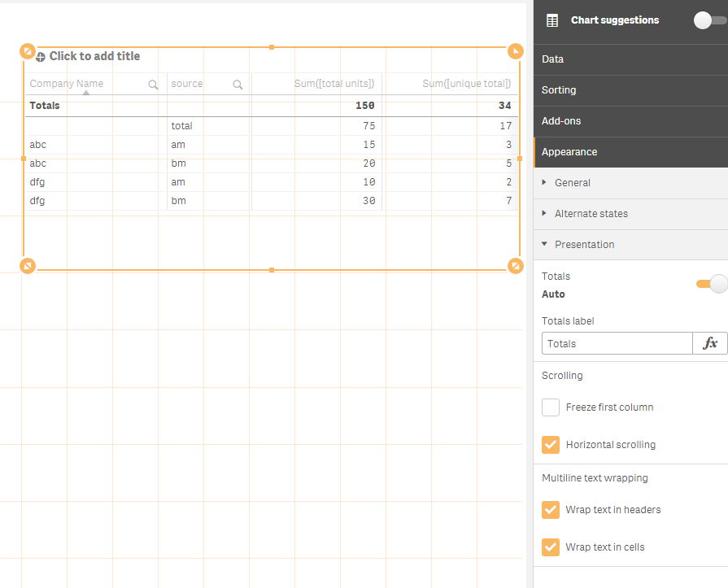Click the bottom-left resize handle of table
Viewport: 728px width, 588px height.
[28, 266]
